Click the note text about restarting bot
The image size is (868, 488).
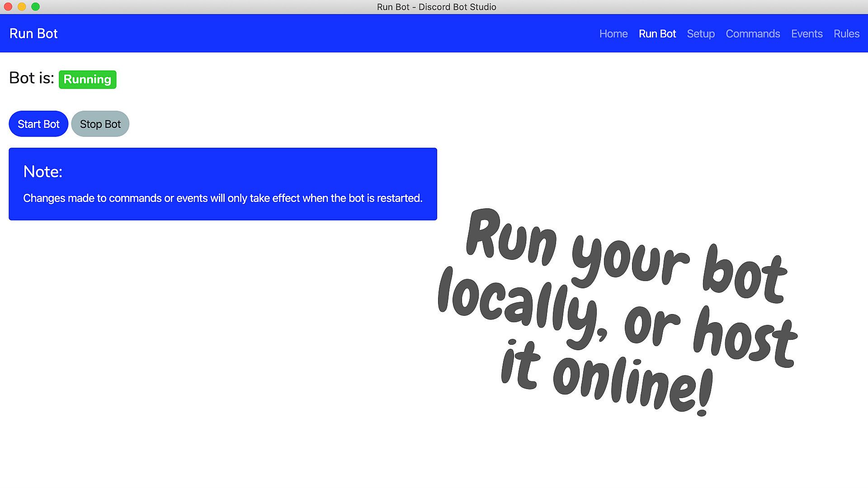222,198
